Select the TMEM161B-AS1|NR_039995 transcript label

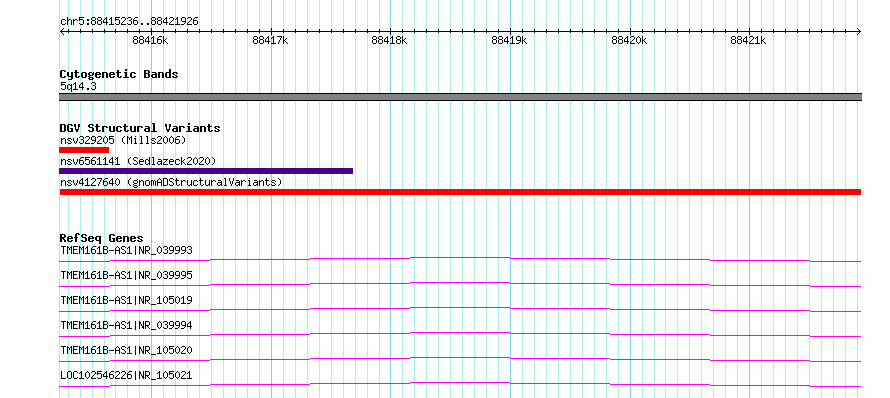point(127,275)
